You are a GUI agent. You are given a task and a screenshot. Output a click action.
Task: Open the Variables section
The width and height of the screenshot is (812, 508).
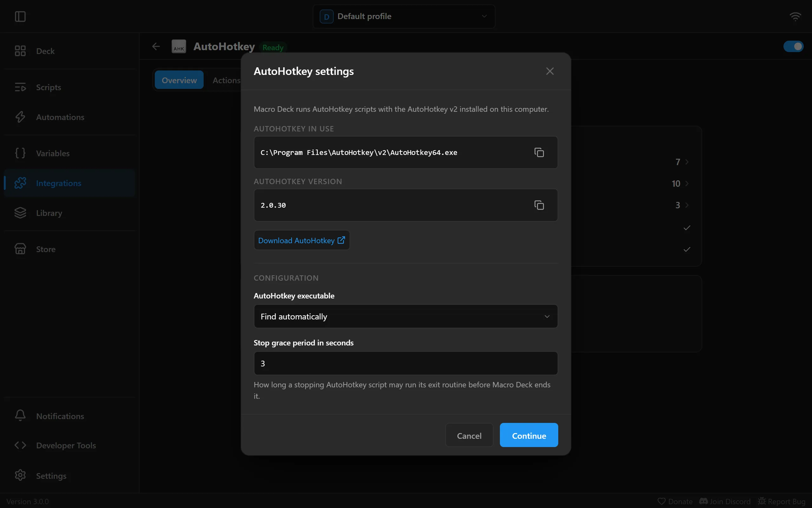[x=69, y=153]
